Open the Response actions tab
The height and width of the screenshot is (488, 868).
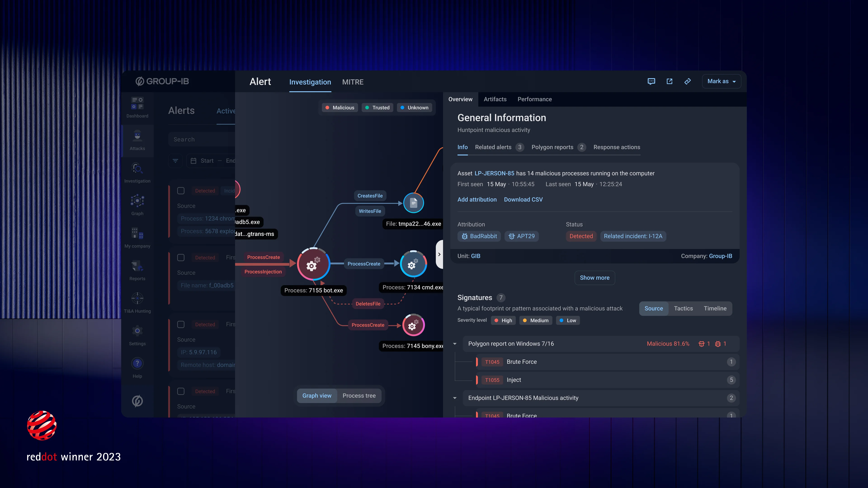click(x=617, y=147)
